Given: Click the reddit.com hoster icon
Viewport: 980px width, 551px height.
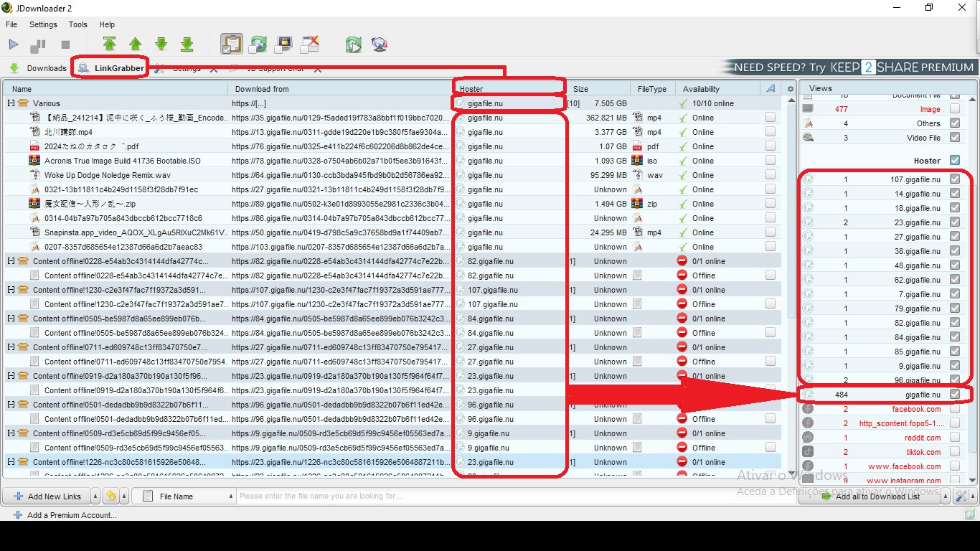Looking at the screenshot, I should tap(808, 438).
